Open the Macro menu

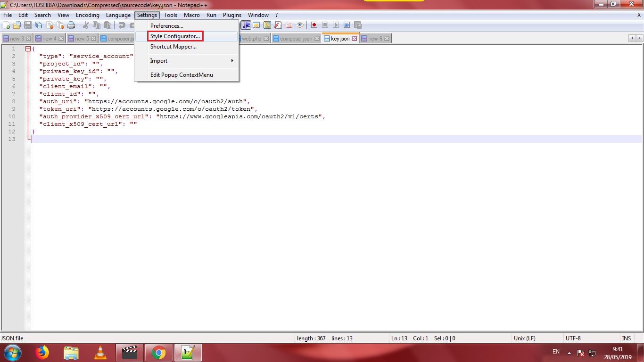[191, 15]
